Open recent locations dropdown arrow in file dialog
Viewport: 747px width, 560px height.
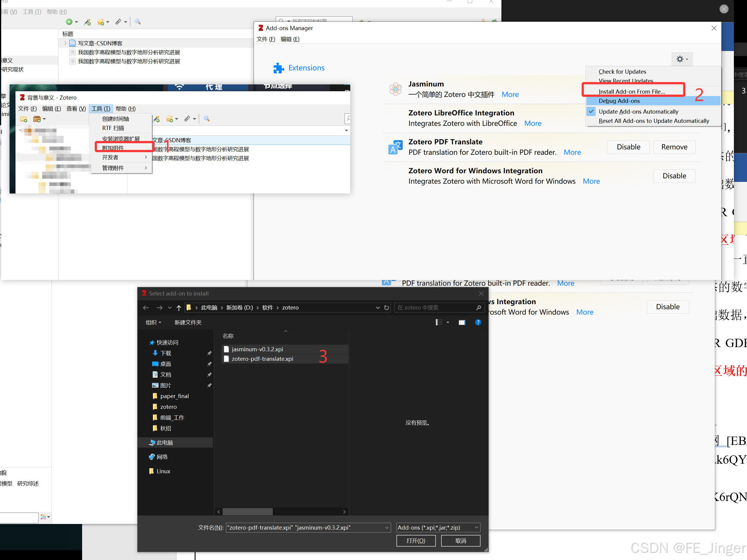coord(170,307)
